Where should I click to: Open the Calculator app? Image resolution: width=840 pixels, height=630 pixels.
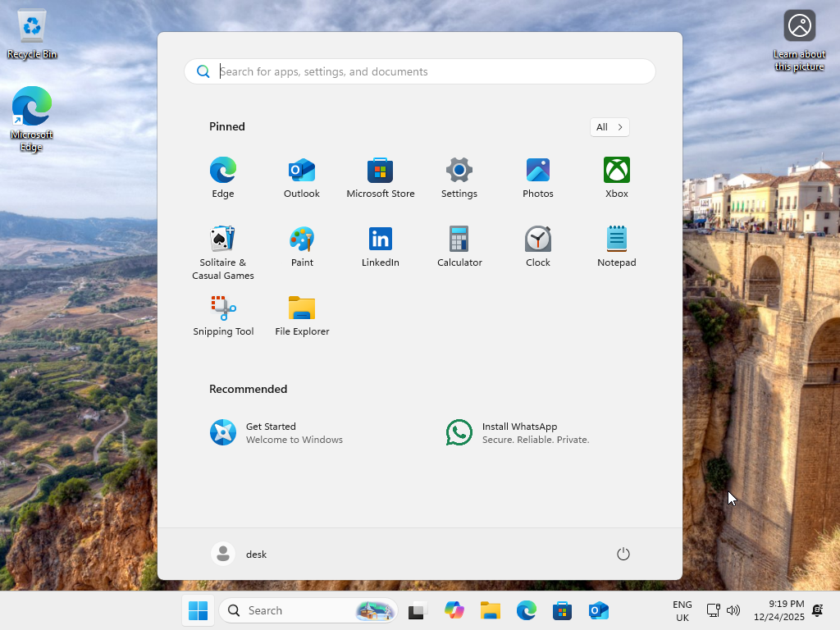459,245
